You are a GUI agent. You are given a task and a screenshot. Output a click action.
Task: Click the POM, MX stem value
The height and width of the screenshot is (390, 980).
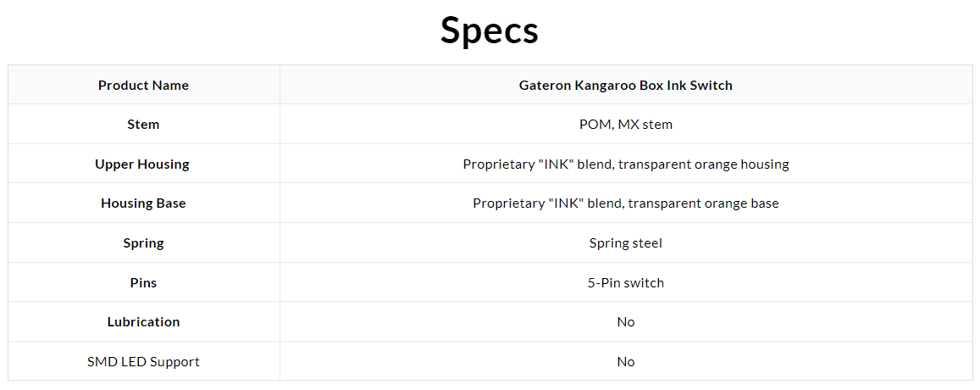tap(626, 125)
